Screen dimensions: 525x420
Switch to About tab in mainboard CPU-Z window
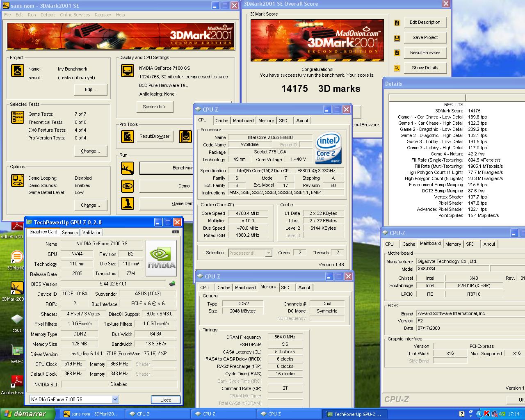[489, 244]
